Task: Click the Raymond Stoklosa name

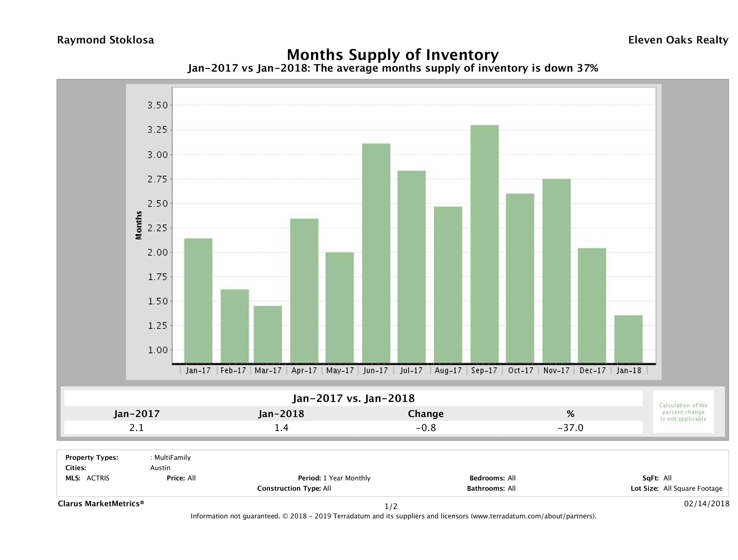Action: pos(105,40)
